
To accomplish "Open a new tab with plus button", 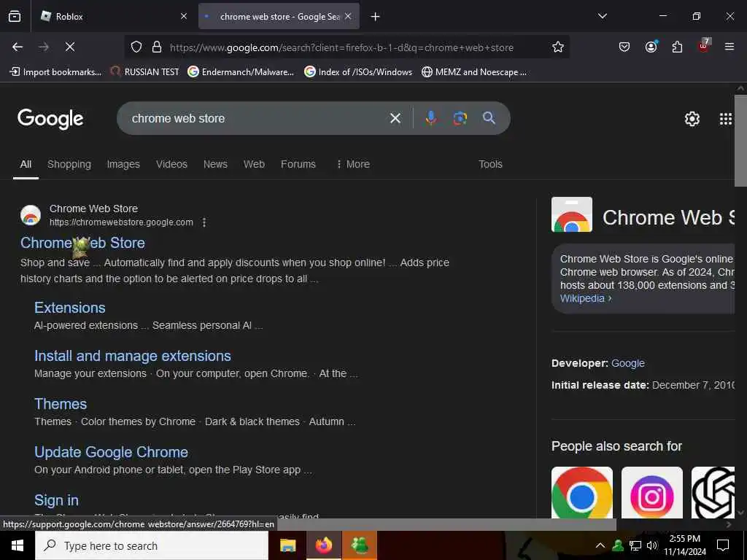I will click(x=376, y=17).
